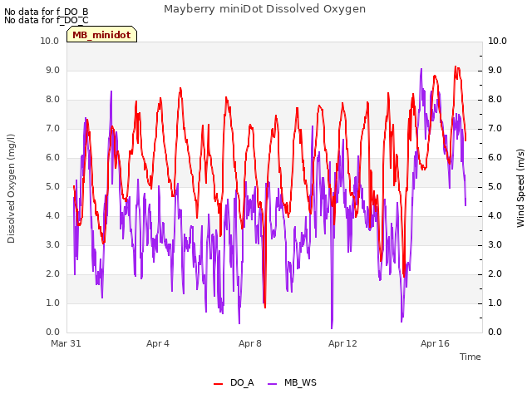Click the left axis 8.0 tick label
Screen dimensions: 532x399
(x=52, y=100)
